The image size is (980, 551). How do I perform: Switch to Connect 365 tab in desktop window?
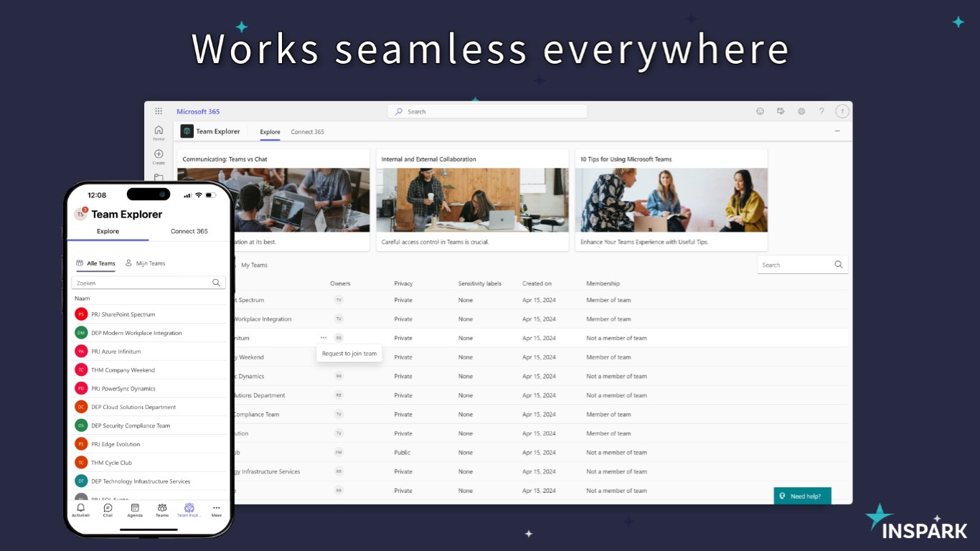307,132
